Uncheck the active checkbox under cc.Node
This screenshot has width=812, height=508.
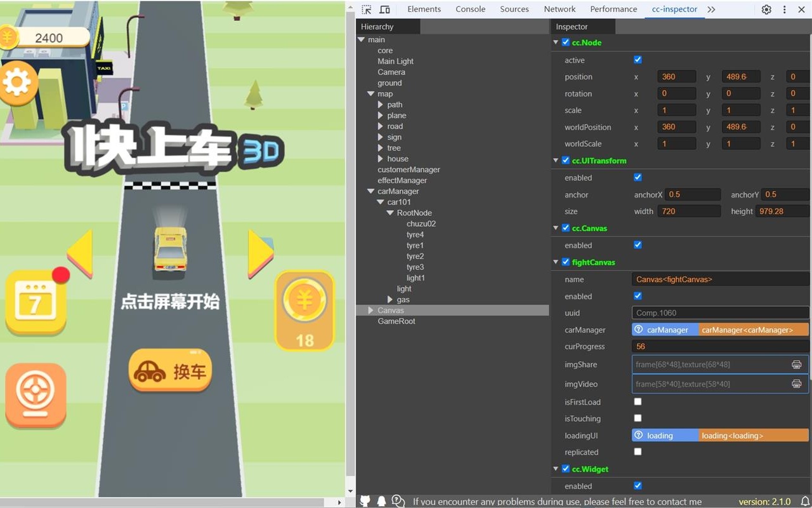638,59
